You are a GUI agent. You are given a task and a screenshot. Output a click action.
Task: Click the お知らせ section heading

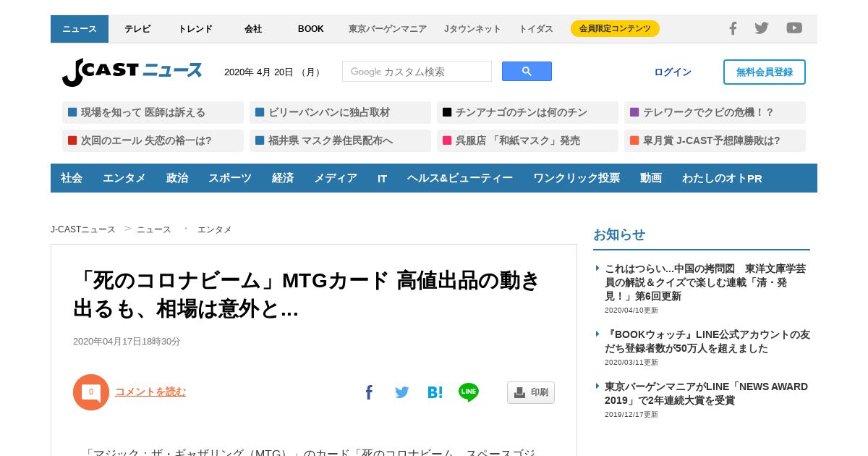[619, 235]
